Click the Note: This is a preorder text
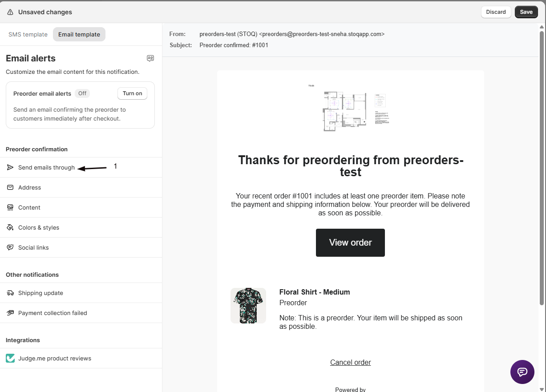546x392 pixels. click(x=371, y=322)
